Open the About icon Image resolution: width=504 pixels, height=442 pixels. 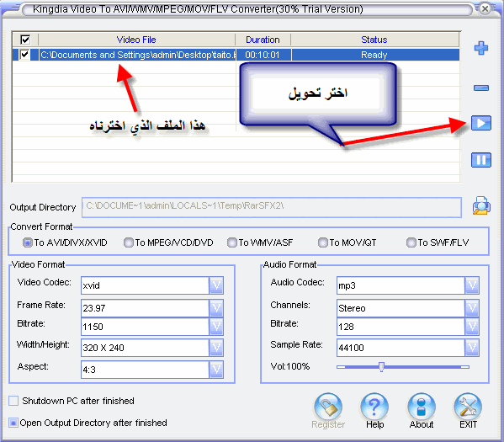(x=422, y=407)
